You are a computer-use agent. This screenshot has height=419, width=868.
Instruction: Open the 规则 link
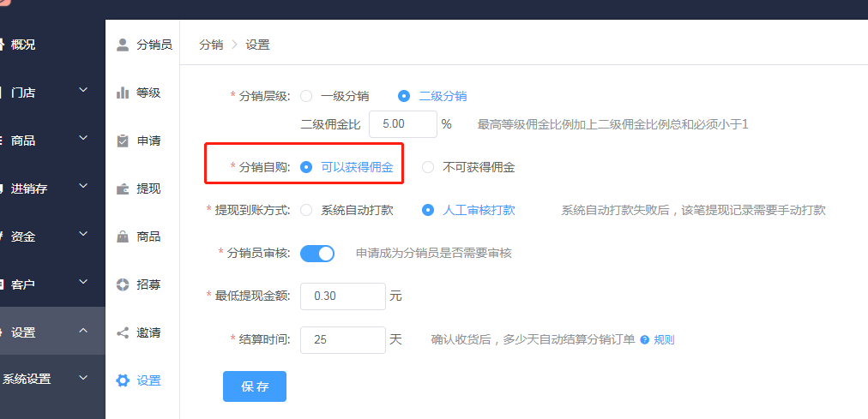(664, 339)
